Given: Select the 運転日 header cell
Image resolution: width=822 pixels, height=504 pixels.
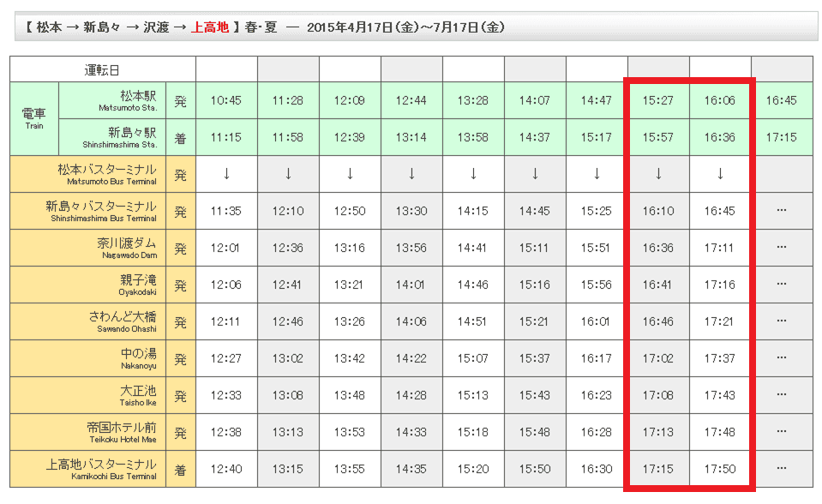Looking at the screenshot, I should (x=103, y=69).
